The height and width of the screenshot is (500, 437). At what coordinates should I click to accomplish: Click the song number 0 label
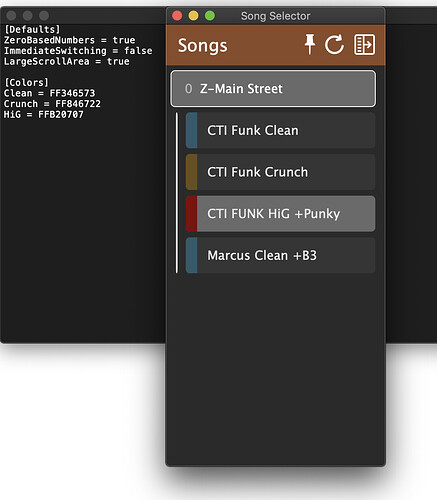coord(188,89)
